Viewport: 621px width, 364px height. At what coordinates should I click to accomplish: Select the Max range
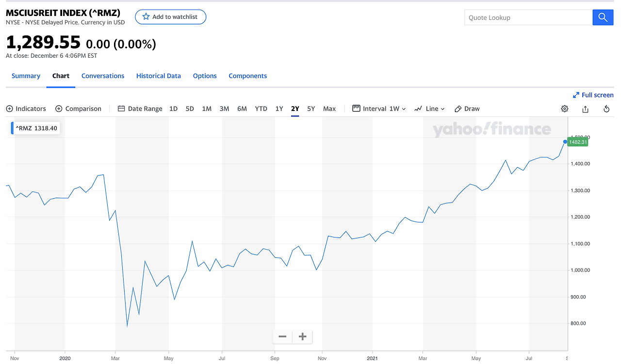(x=329, y=109)
